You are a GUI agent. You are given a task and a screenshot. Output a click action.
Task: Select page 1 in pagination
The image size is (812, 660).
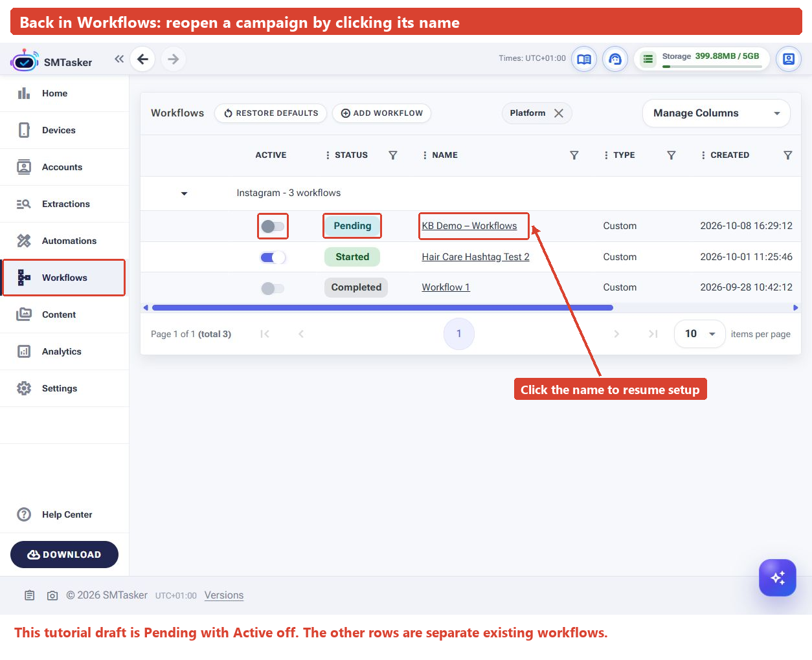tap(459, 334)
